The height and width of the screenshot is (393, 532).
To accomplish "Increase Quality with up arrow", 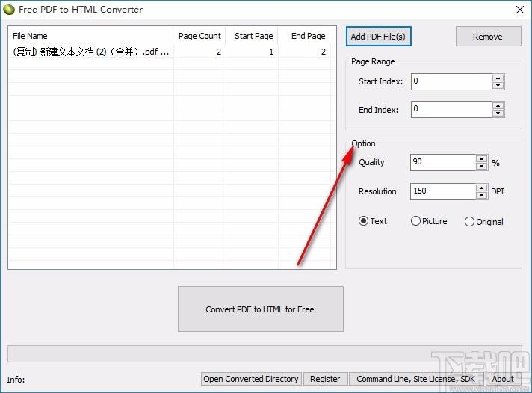I will pyautogui.click(x=481, y=158).
